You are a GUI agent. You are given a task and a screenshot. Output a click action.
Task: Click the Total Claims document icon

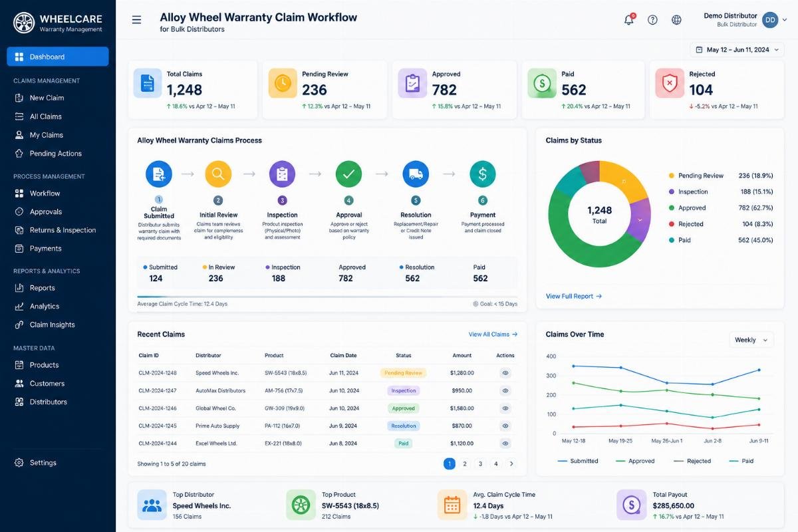[148, 83]
